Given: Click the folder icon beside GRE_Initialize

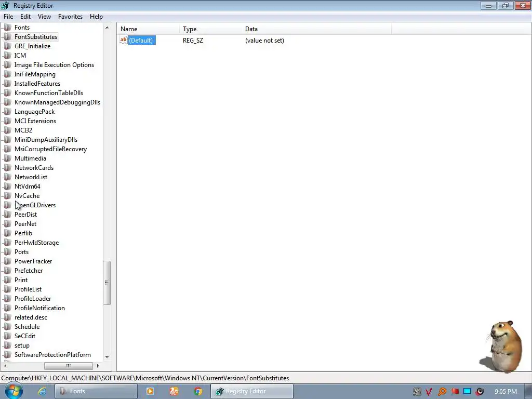Looking at the screenshot, I should 7,46.
